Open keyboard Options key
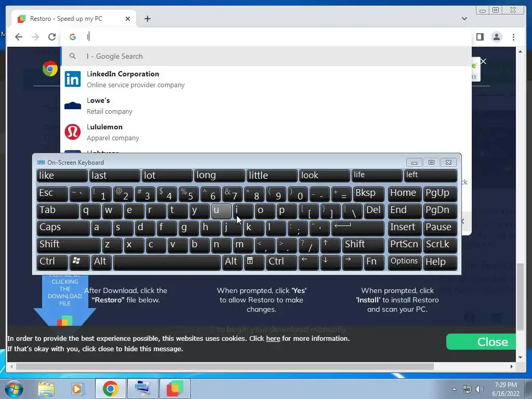 404,262
